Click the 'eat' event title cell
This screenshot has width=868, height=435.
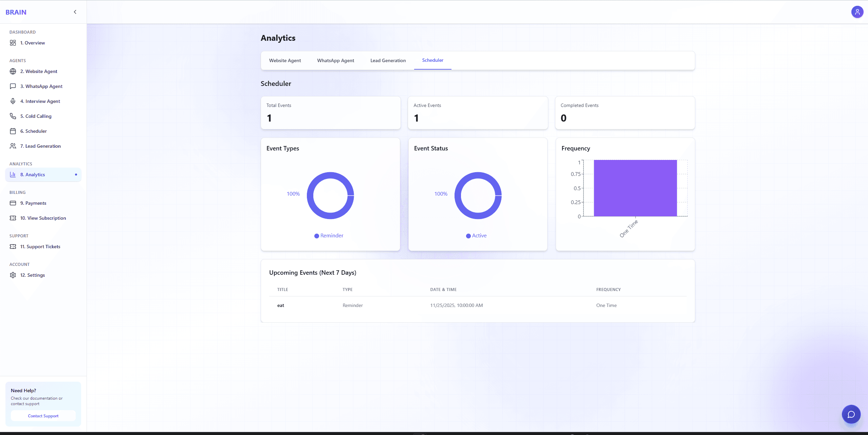280,305
